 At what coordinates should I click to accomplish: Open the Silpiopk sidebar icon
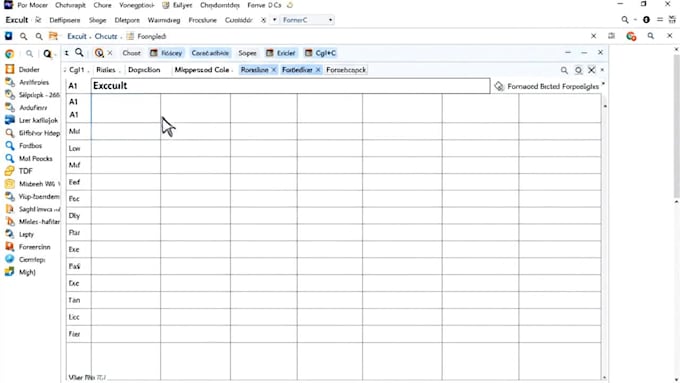[10, 95]
